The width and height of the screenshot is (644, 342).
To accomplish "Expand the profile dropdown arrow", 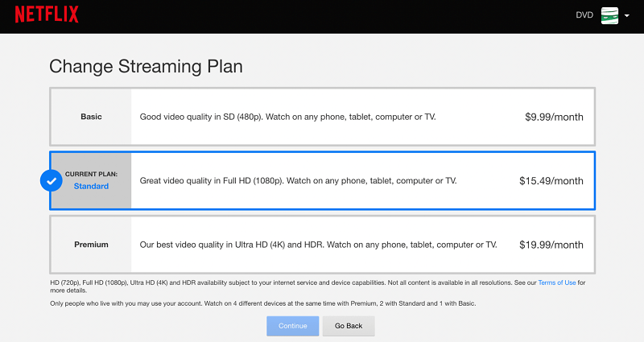I will tap(627, 15).
